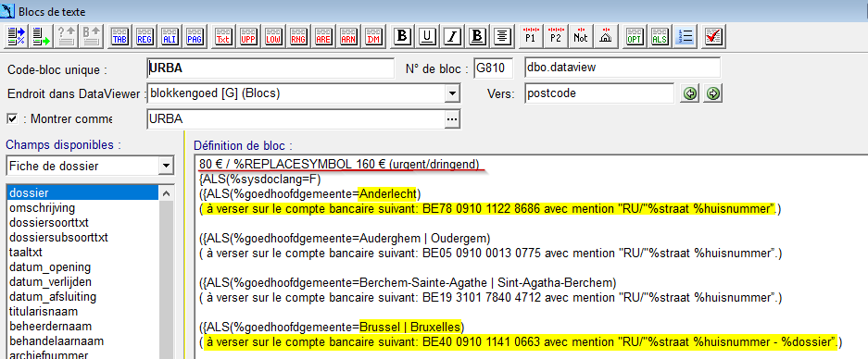This screenshot has width=868, height=359.
Task: Select 'taaltxt' in the fields list
Action: tap(83, 253)
